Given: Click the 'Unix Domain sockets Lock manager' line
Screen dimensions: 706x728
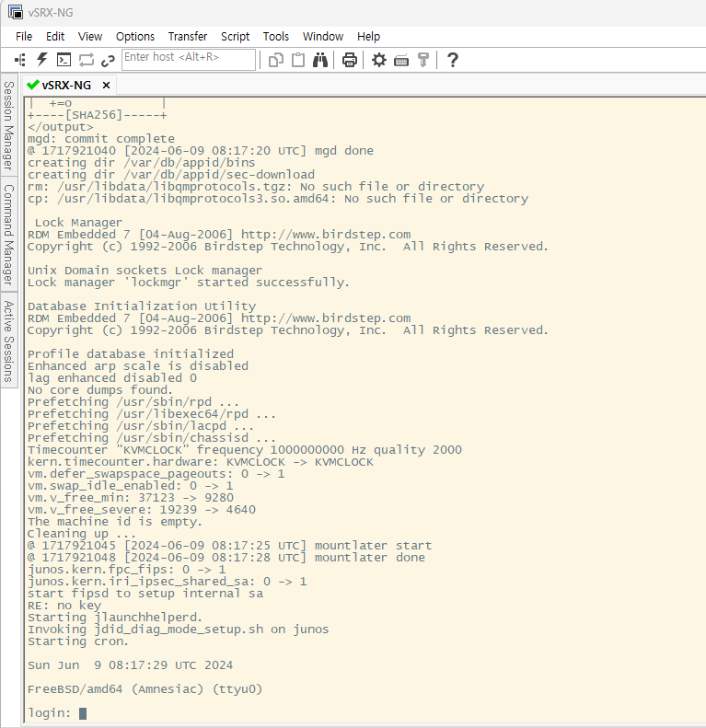Looking at the screenshot, I should pos(145,271).
